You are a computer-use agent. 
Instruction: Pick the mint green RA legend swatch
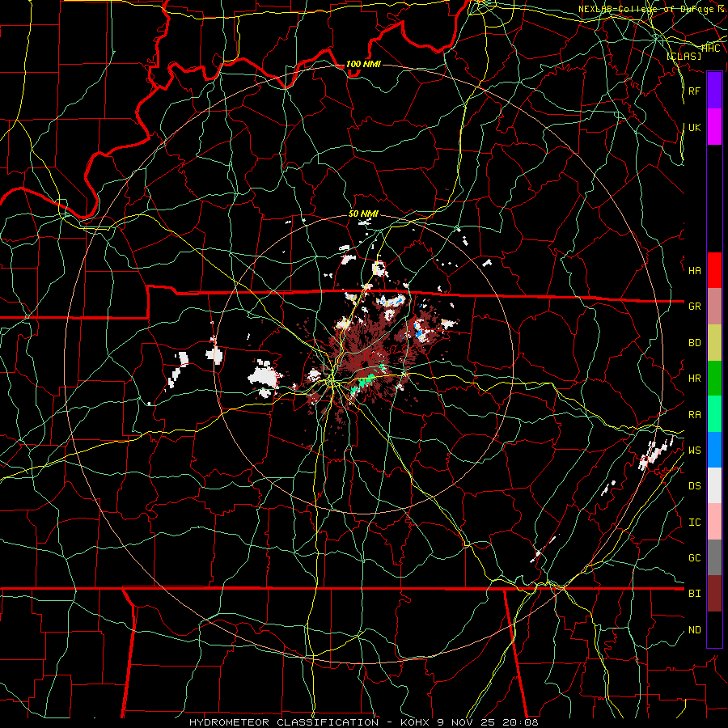pyautogui.click(x=714, y=414)
